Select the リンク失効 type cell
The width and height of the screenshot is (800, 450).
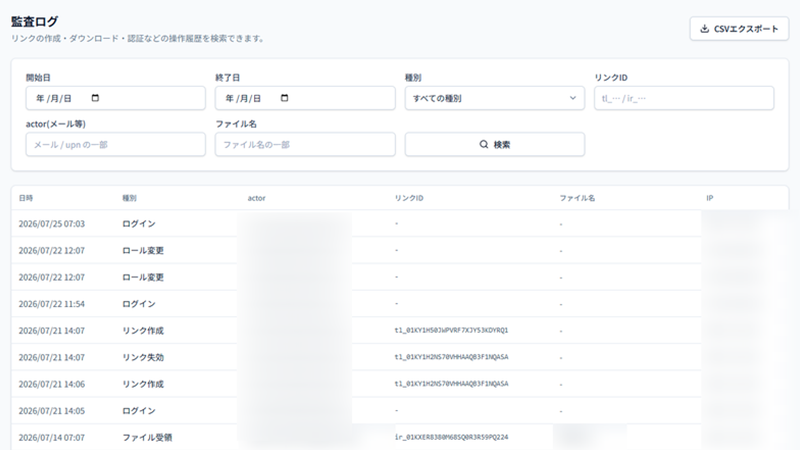143,357
